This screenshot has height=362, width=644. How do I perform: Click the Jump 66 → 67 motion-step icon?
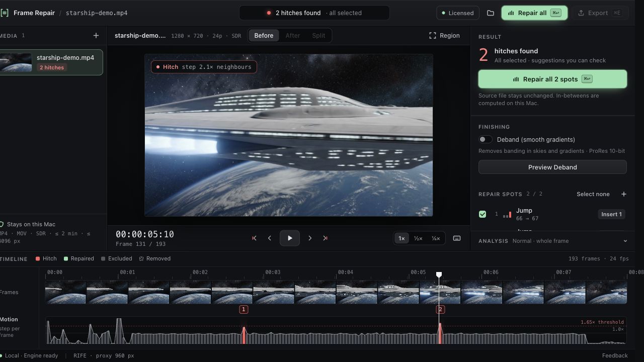(507, 215)
